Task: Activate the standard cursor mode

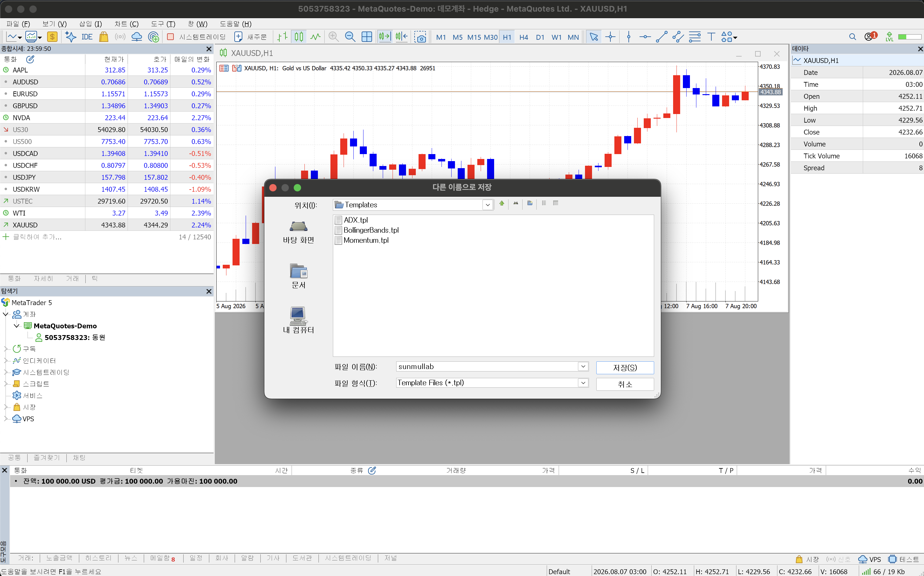Action: pyautogui.click(x=594, y=37)
